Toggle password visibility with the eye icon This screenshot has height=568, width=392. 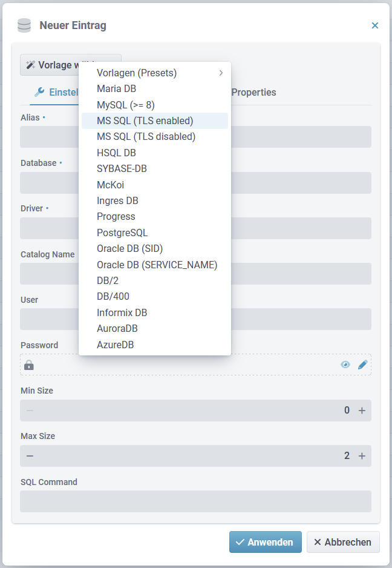click(345, 365)
